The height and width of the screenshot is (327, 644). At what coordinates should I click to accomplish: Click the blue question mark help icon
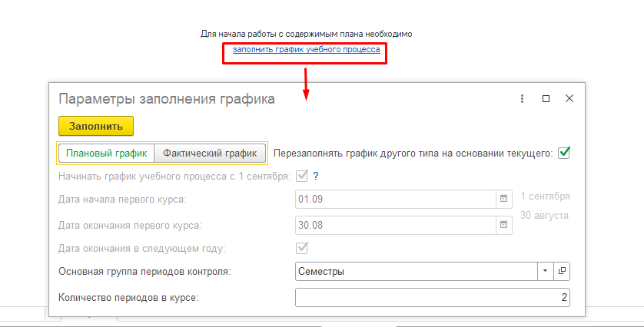coord(315,177)
